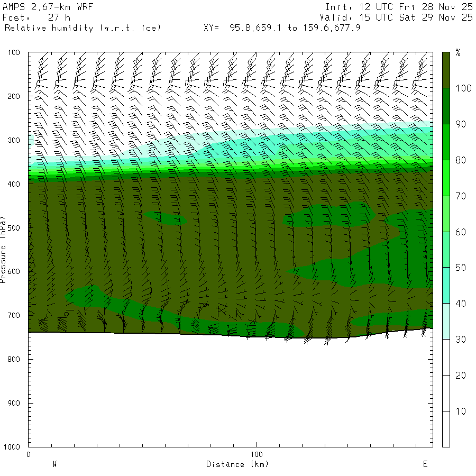Click the 600 hPa pressure axis label

pos(14,272)
